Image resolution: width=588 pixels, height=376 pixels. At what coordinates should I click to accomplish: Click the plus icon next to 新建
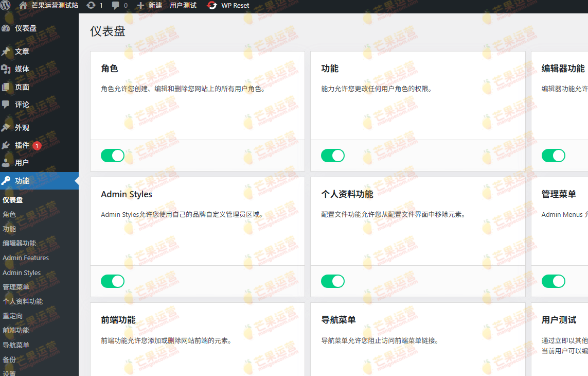[x=140, y=6]
